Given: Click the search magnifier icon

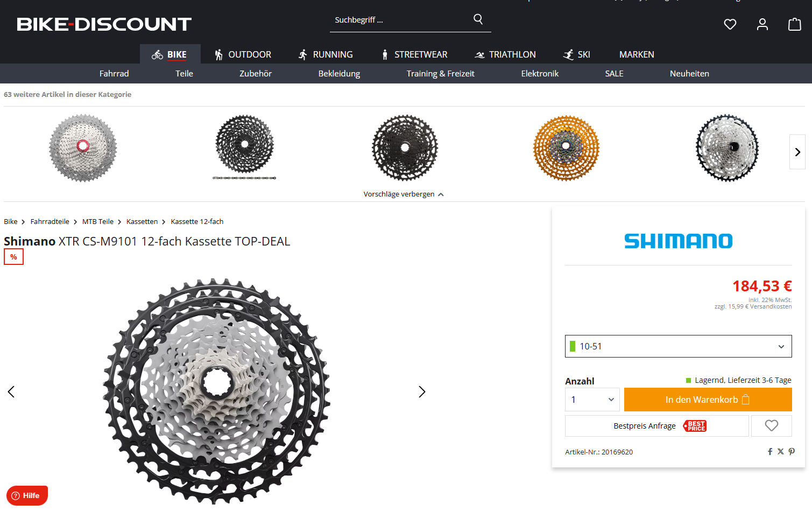Looking at the screenshot, I should pyautogui.click(x=478, y=19).
